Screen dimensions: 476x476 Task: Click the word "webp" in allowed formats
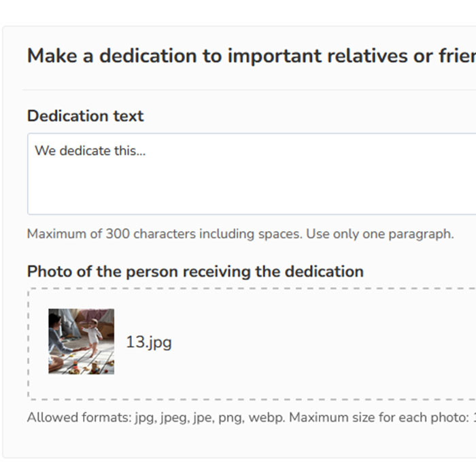267,418
